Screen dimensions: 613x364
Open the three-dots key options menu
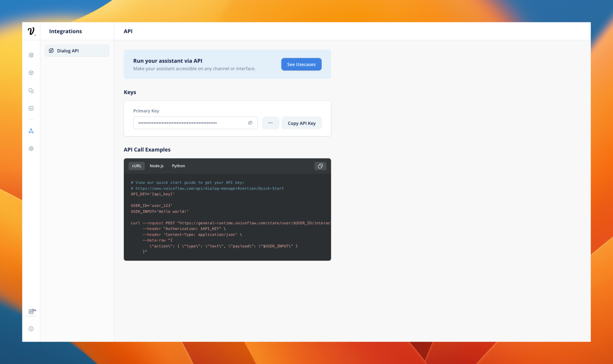click(x=270, y=123)
